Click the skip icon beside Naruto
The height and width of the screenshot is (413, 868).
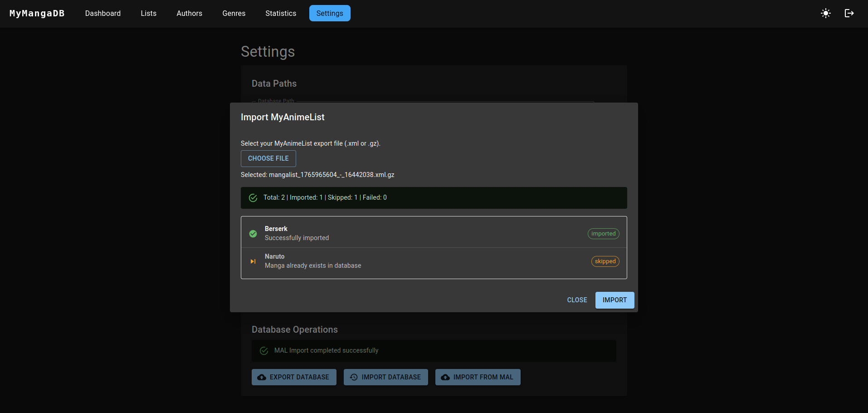click(x=253, y=261)
